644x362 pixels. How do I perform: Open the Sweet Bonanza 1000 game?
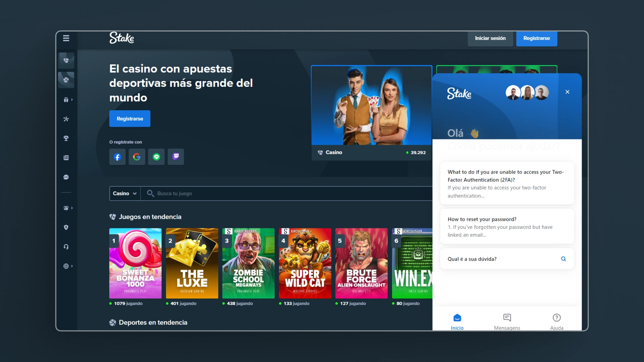pos(136,263)
